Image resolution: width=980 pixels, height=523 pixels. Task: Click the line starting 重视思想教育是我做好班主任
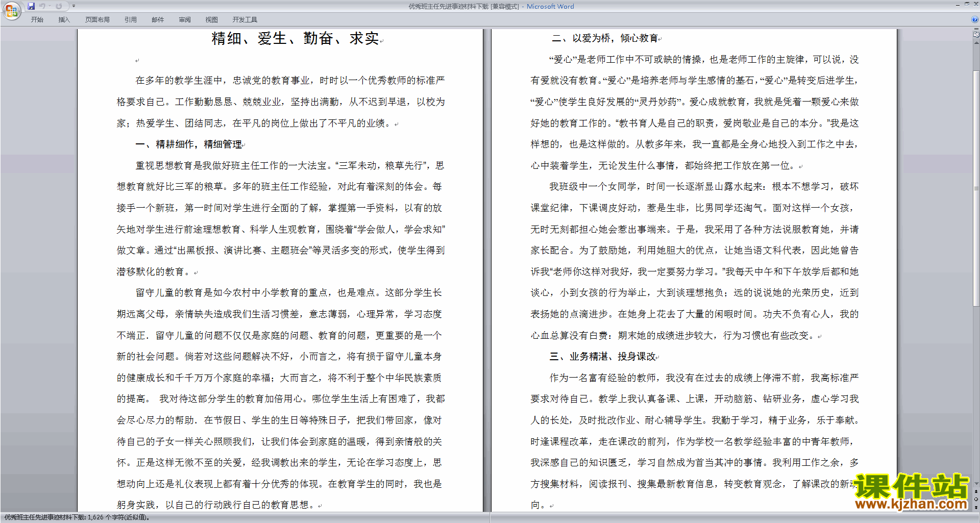[290, 166]
